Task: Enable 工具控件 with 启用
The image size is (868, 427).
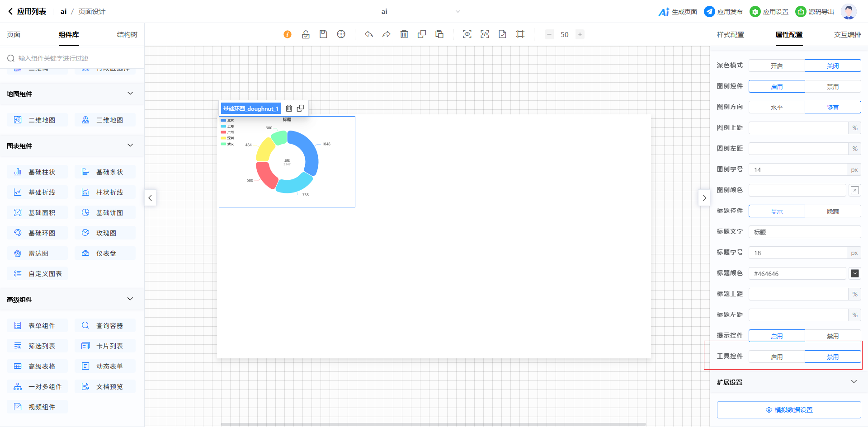Action: coord(776,357)
